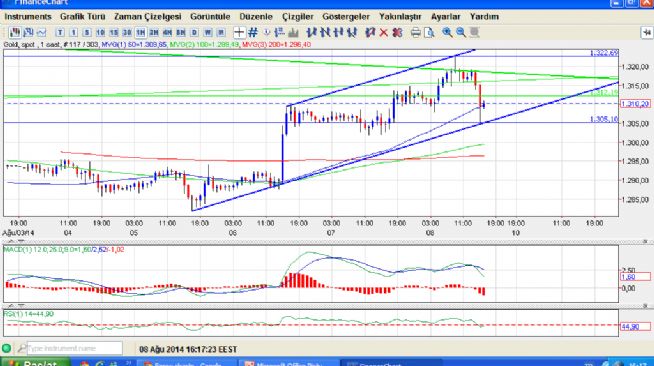Click the zoom out magnifier icon
This screenshot has width=654, height=366.
pos(460,32)
